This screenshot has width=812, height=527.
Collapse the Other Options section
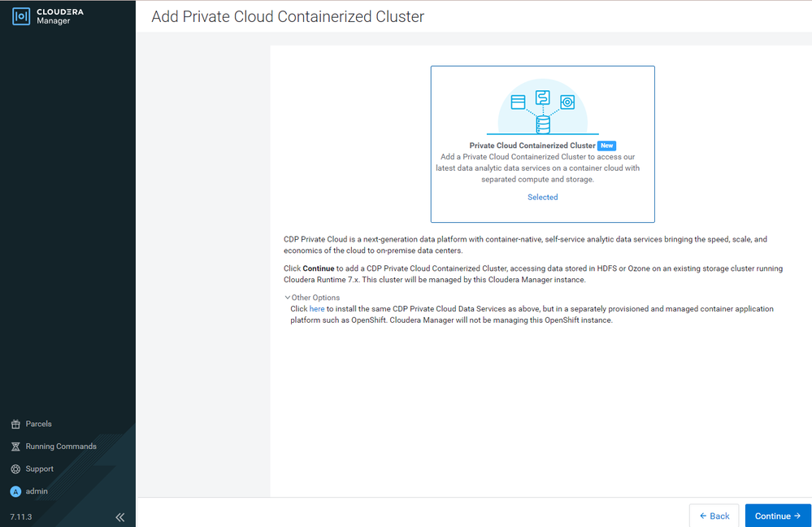312,298
